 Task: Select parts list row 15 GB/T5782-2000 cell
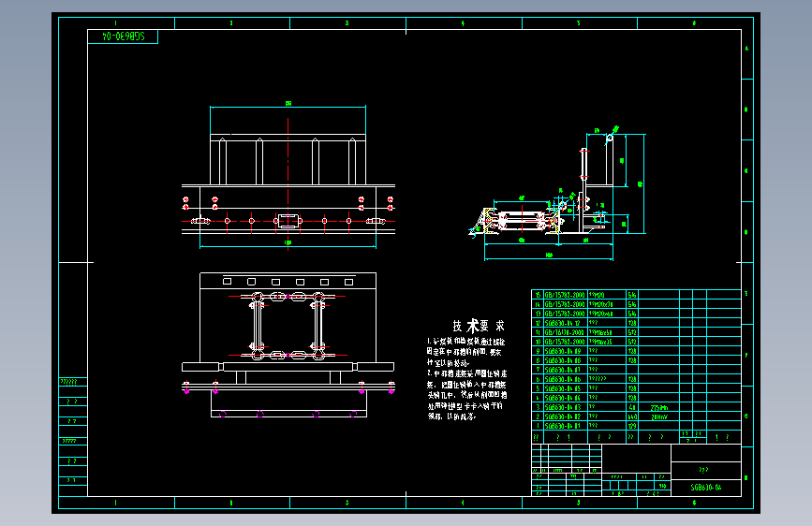click(565, 295)
